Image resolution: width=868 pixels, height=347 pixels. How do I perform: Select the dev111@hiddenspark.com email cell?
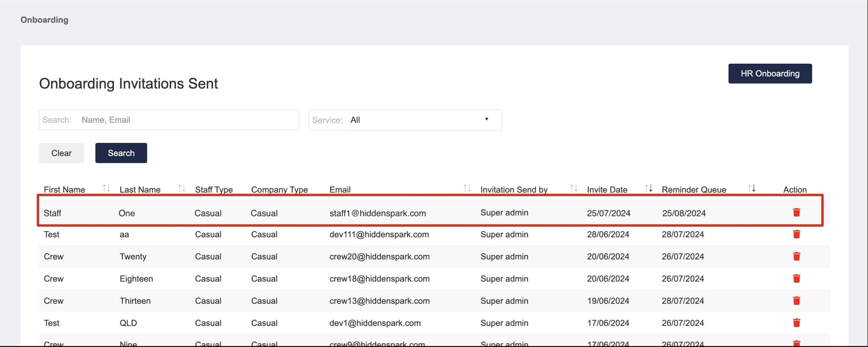point(379,234)
